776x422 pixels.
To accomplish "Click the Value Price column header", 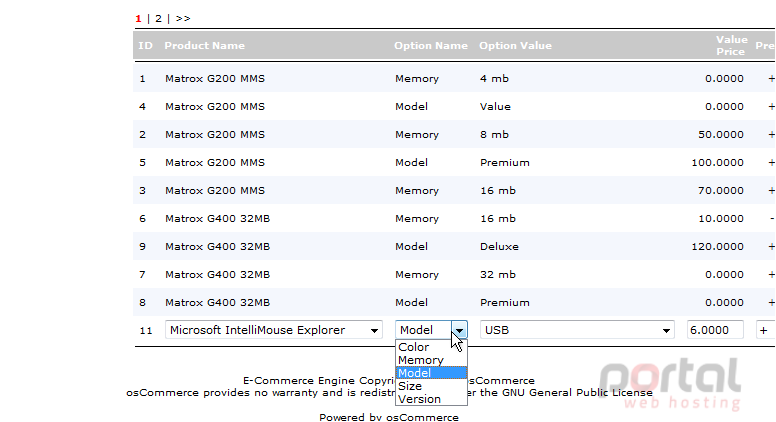I will click(731, 46).
